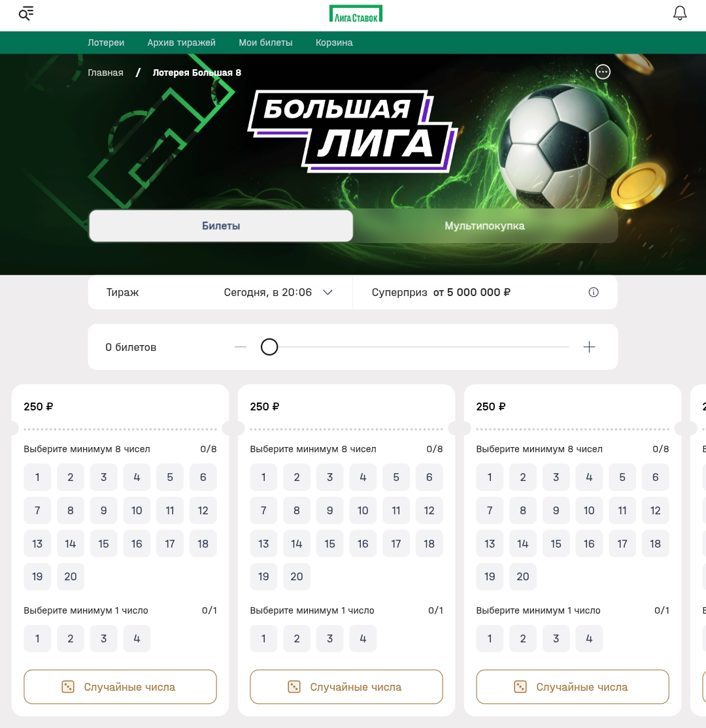Expand the draw time chevron
The width and height of the screenshot is (706, 728).
click(328, 292)
